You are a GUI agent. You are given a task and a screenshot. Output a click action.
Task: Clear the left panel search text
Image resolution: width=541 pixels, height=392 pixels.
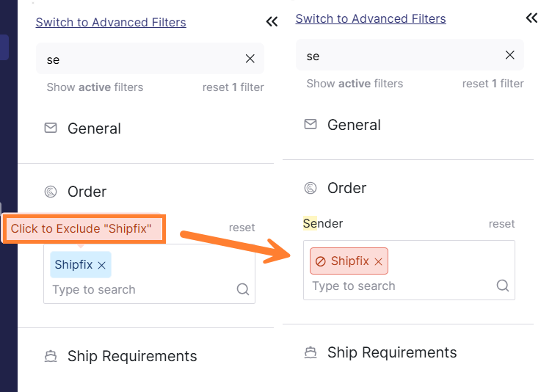pyautogui.click(x=250, y=59)
